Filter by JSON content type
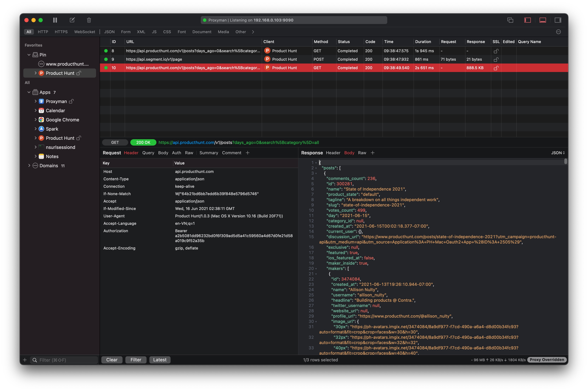Image resolution: width=588 pixels, height=391 pixels. (109, 32)
